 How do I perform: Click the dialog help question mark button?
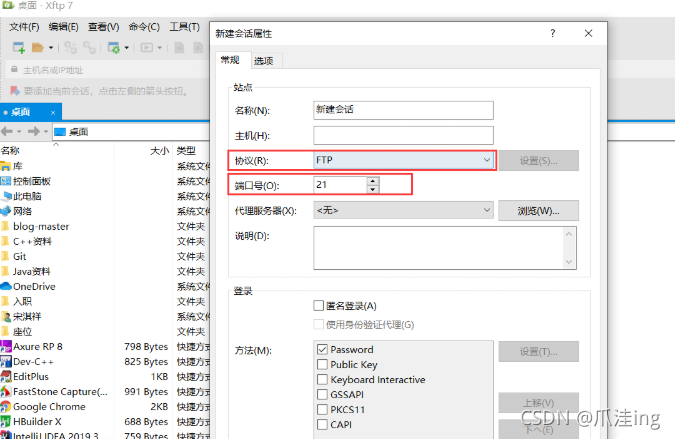(x=553, y=34)
